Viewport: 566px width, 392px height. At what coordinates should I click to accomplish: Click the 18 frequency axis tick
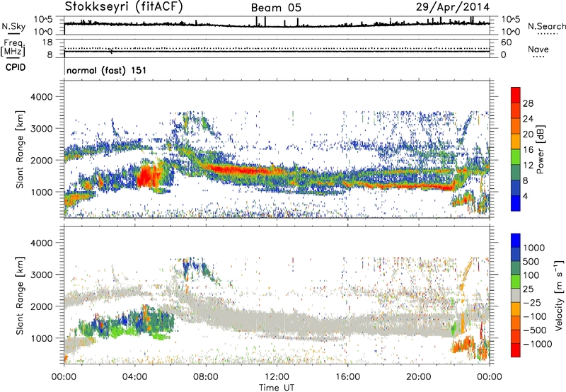47,42
